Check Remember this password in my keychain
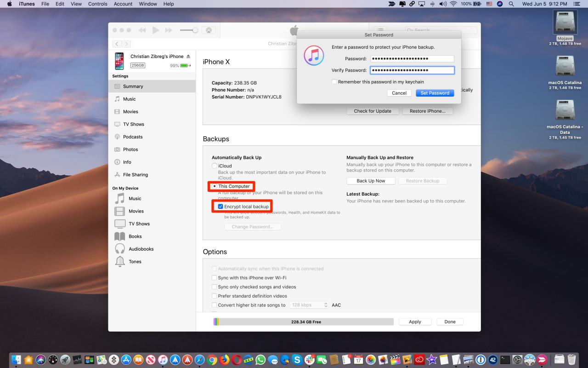 click(x=334, y=82)
